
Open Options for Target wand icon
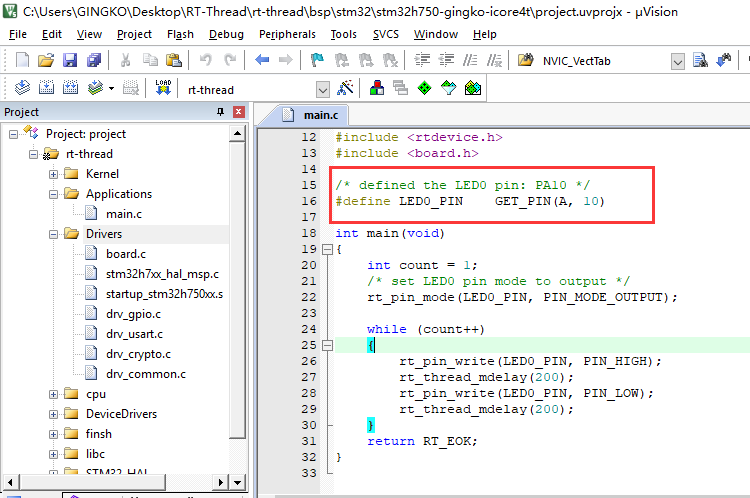click(x=346, y=88)
